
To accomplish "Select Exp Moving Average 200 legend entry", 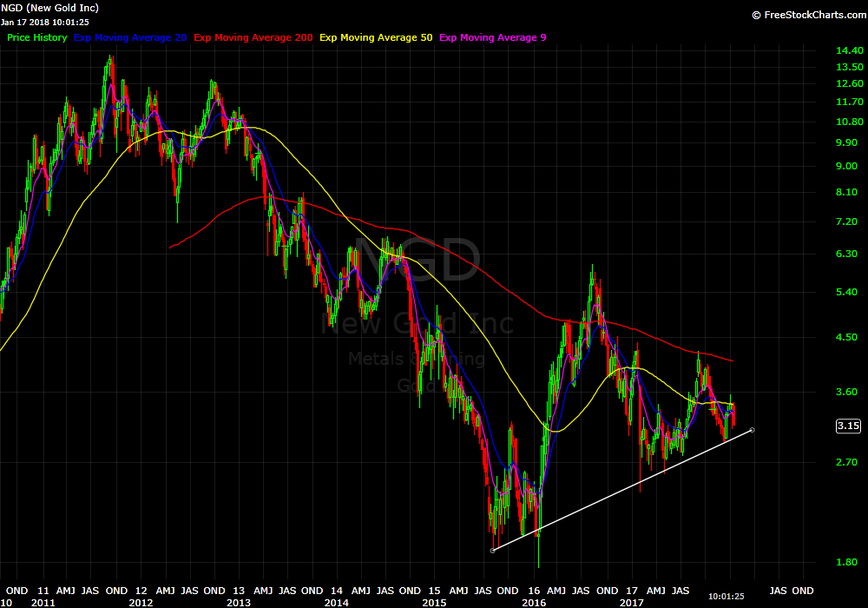I will tap(253, 37).
